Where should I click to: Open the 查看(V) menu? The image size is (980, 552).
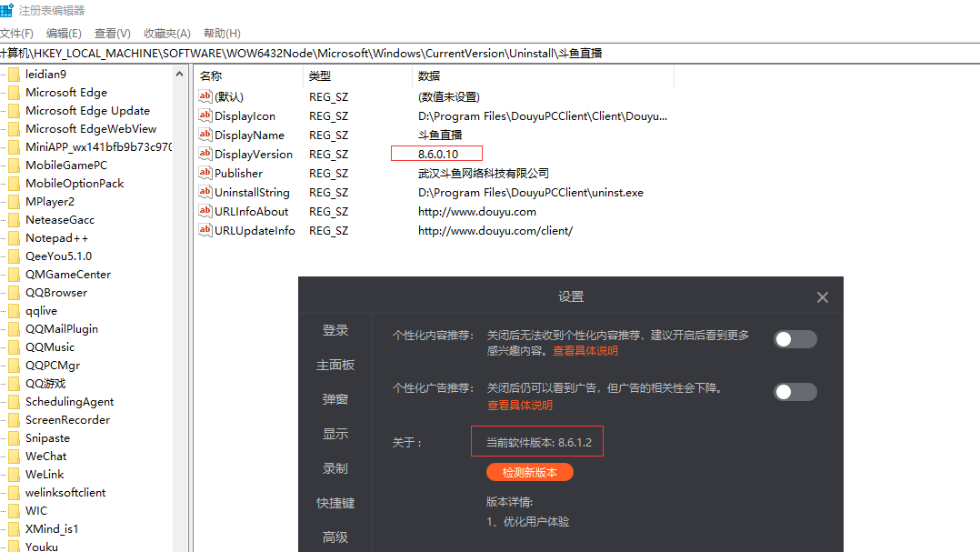point(113,33)
